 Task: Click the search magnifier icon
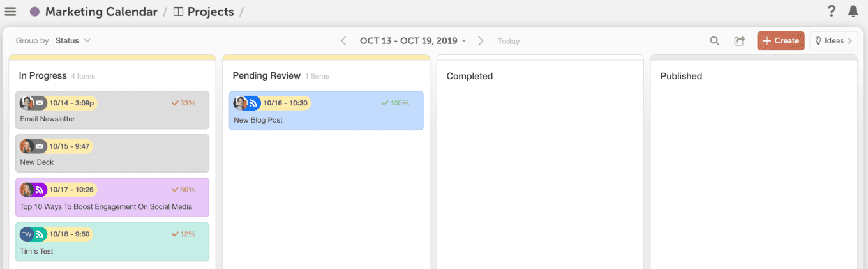[x=715, y=41]
